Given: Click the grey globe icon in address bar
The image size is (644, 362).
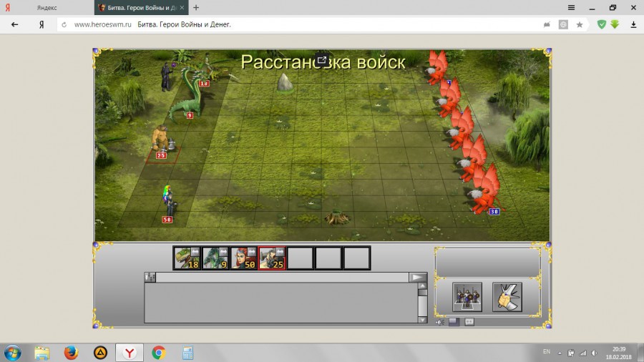Looking at the screenshot, I should tap(563, 24).
